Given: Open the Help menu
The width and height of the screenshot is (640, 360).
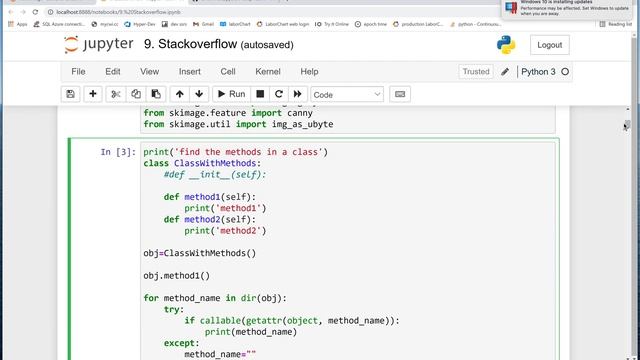Looking at the screenshot, I should click(x=309, y=71).
